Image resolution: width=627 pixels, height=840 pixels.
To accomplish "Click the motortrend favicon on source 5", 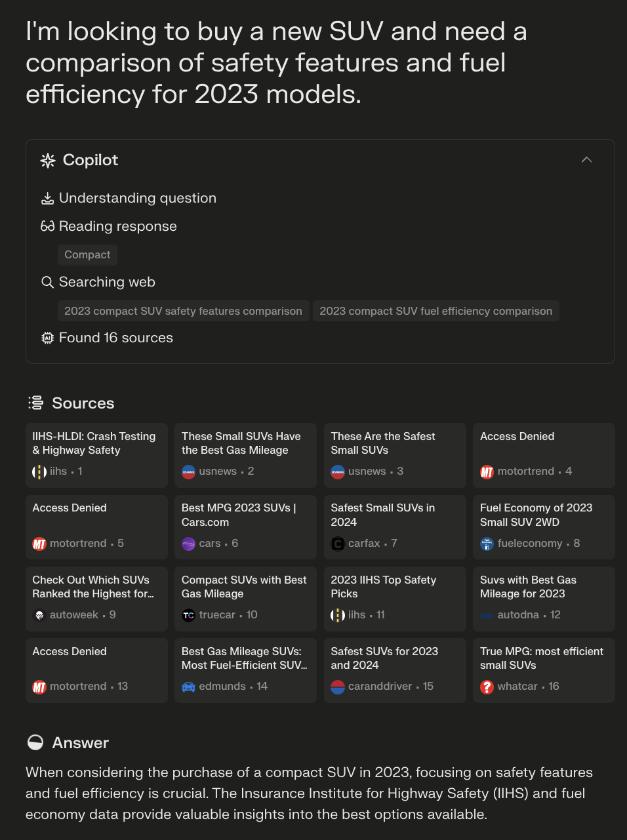I will pos(39,544).
